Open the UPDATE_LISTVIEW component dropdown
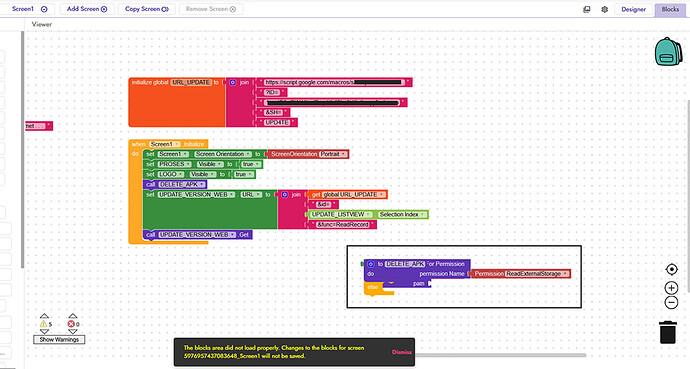Image resolution: width=690 pixels, height=369 pixels. click(x=341, y=215)
